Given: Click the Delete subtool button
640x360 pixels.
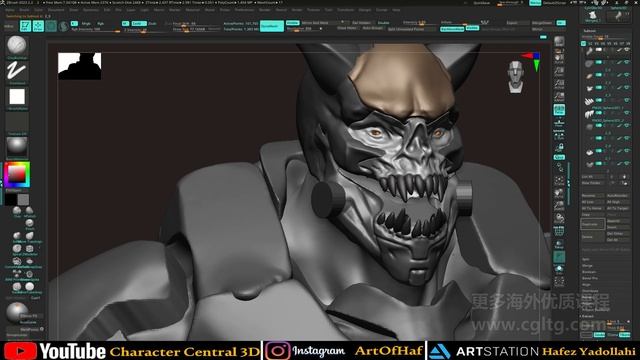Looking at the screenshot, I should (x=592, y=237).
